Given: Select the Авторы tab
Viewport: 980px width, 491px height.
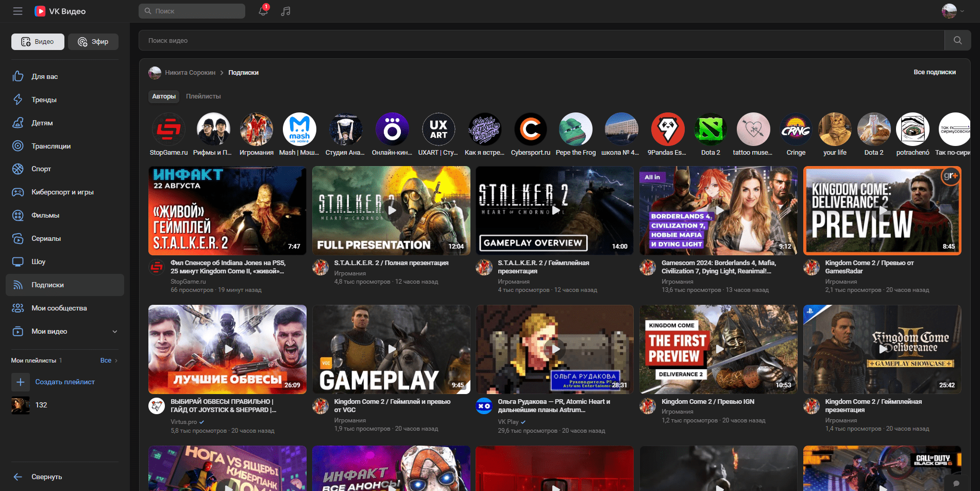Looking at the screenshot, I should 164,96.
